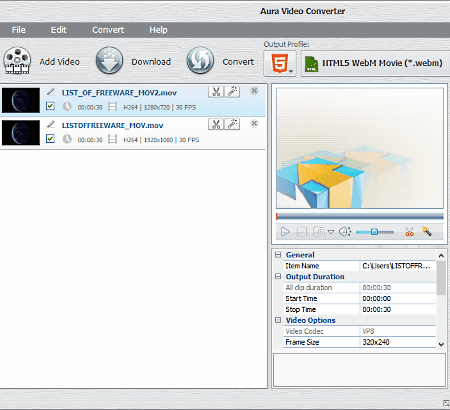The height and width of the screenshot is (410, 450).
Task: Click pencil rename icon for LISTOFFREEWARE_MOV.mov
Action: coord(51,124)
